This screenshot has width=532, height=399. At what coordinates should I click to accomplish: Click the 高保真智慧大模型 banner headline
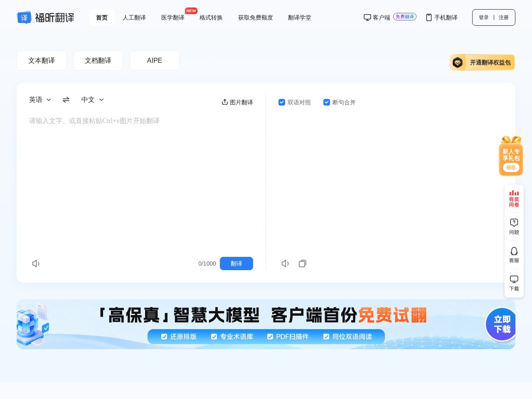pos(263,315)
